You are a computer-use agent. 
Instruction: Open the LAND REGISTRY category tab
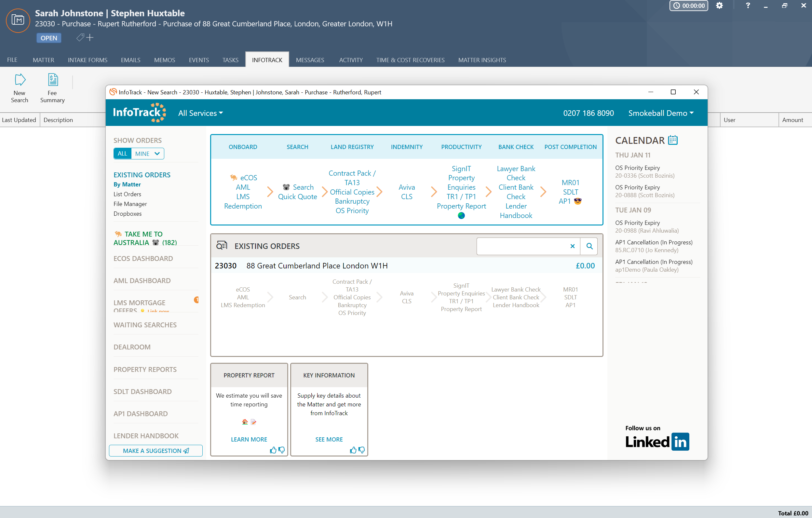pos(352,147)
